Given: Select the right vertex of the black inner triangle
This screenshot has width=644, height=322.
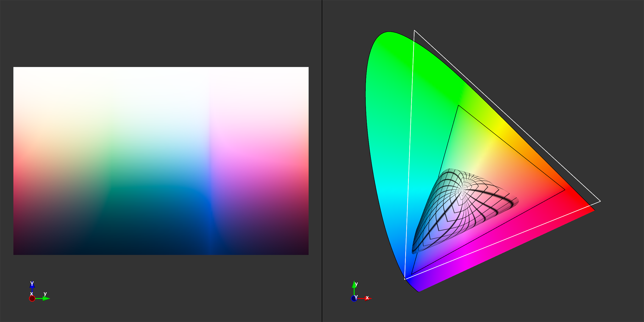Looking at the screenshot, I should point(565,190).
